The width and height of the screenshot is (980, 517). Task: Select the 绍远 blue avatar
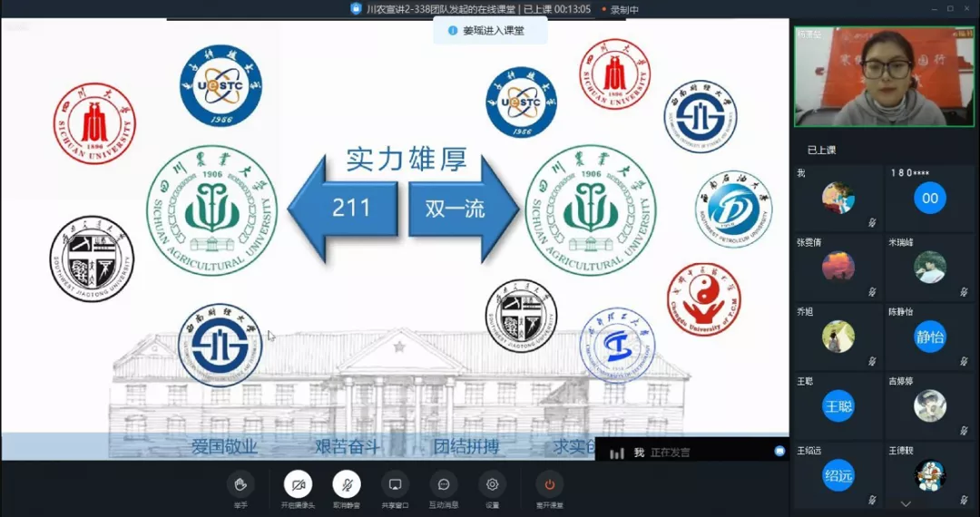click(x=838, y=475)
